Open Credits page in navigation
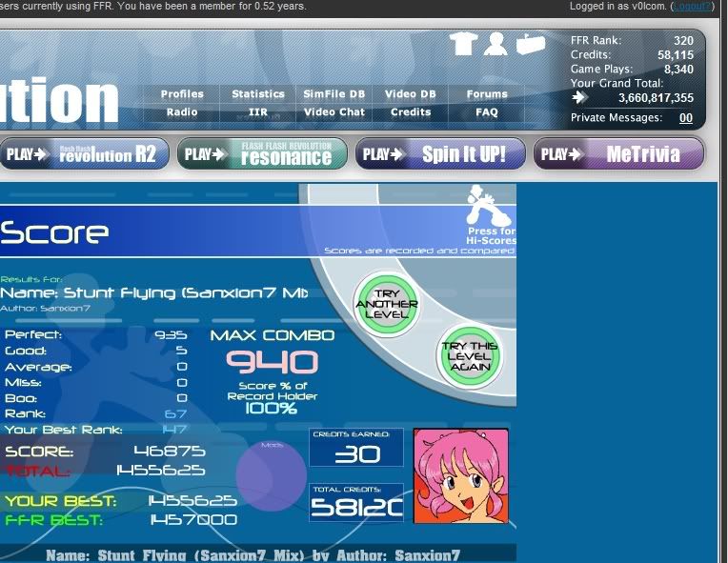Image resolution: width=728 pixels, height=563 pixels. 411,112
